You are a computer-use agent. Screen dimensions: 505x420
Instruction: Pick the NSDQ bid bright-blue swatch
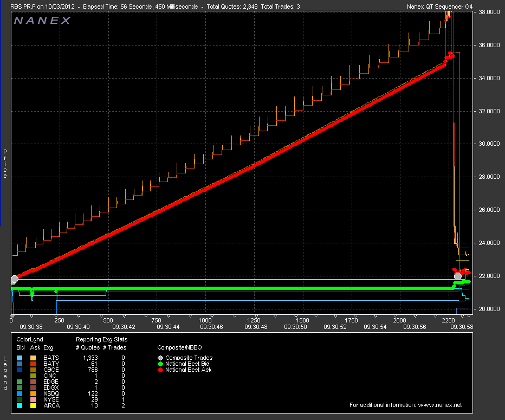click(20, 393)
